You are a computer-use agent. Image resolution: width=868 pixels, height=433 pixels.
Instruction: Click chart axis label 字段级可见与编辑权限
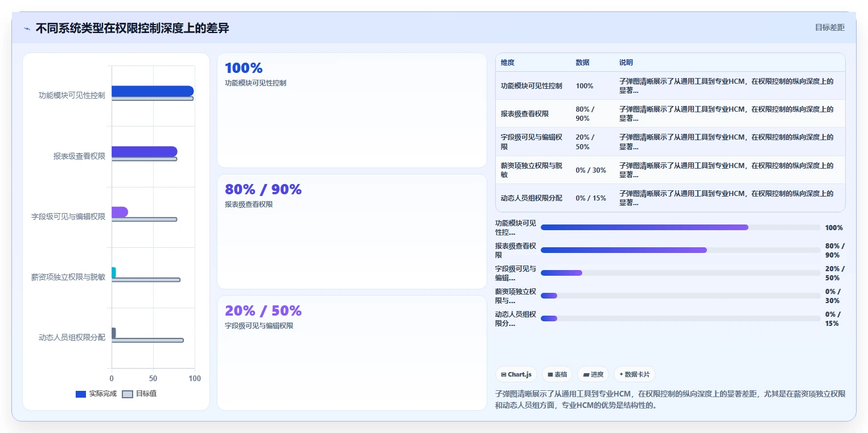tap(68, 217)
